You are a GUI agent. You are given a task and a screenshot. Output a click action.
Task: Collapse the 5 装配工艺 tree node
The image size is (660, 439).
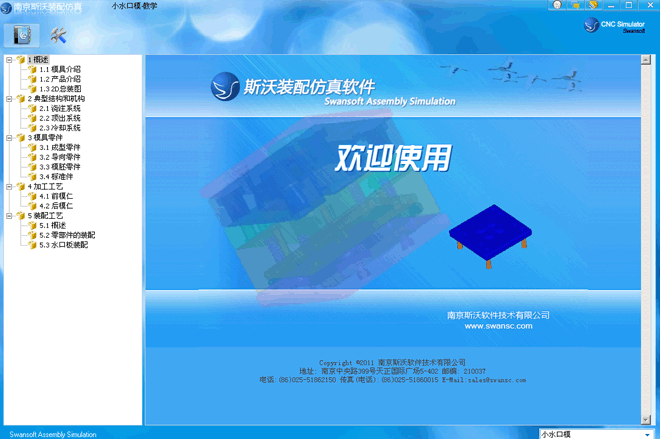[x=9, y=216]
